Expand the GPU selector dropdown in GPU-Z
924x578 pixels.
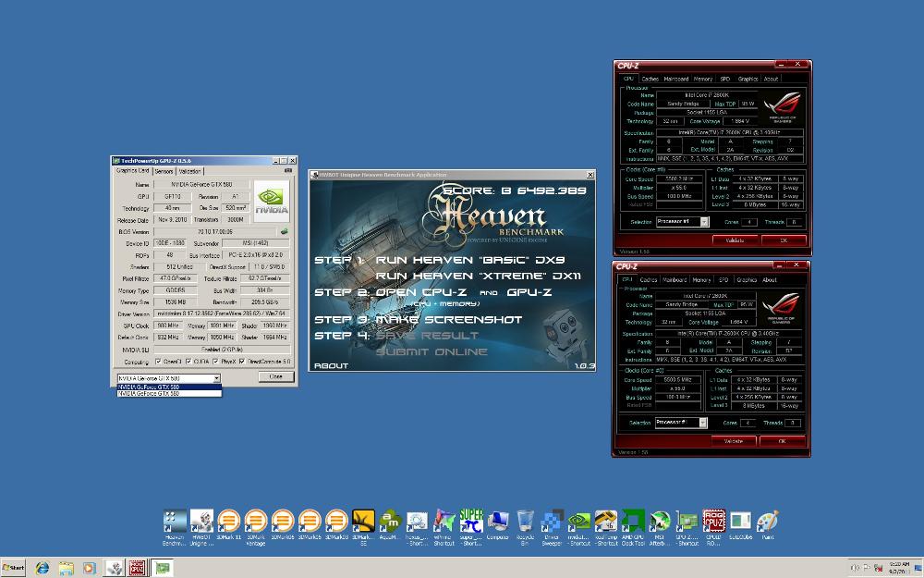coord(217,378)
